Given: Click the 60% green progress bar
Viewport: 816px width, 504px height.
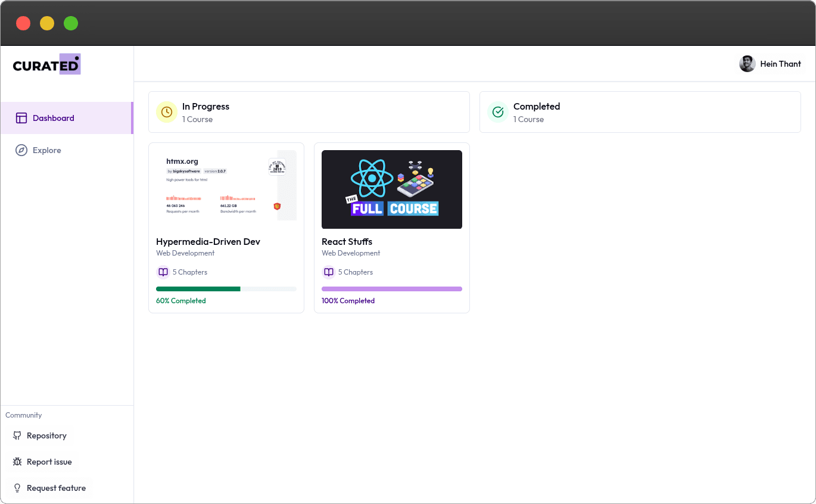Looking at the screenshot, I should (x=198, y=288).
